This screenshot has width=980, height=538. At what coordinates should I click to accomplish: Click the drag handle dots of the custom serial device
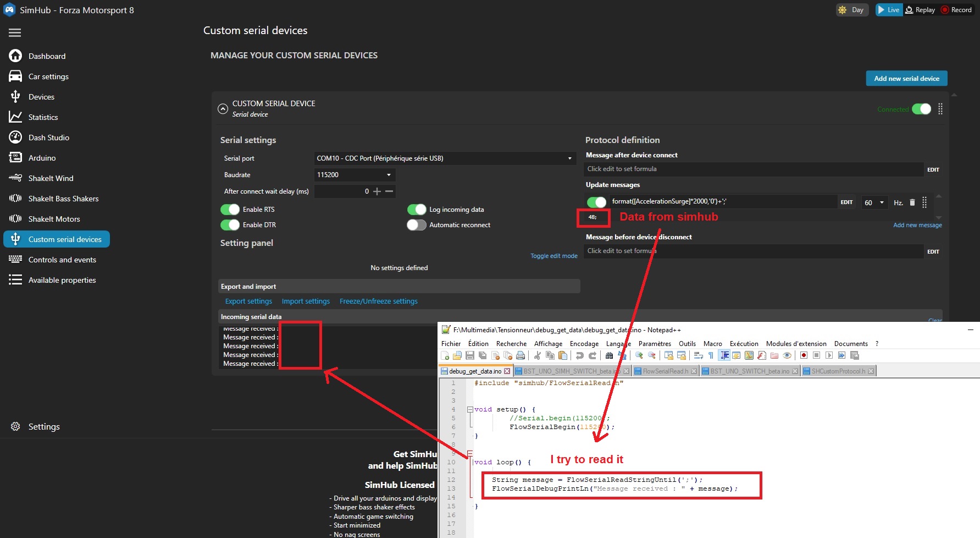pyautogui.click(x=940, y=109)
